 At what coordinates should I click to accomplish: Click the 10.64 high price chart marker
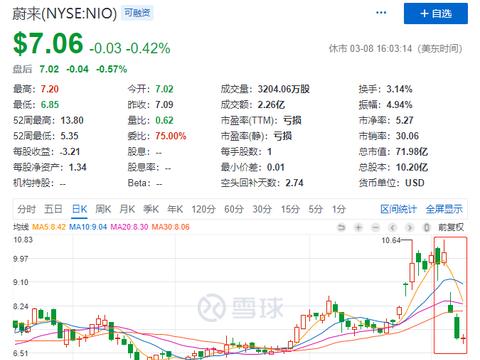pos(391,240)
